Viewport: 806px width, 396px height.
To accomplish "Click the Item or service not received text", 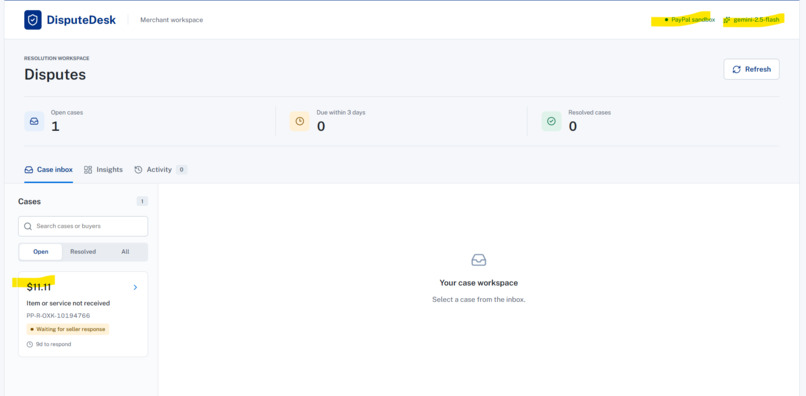I will point(68,303).
